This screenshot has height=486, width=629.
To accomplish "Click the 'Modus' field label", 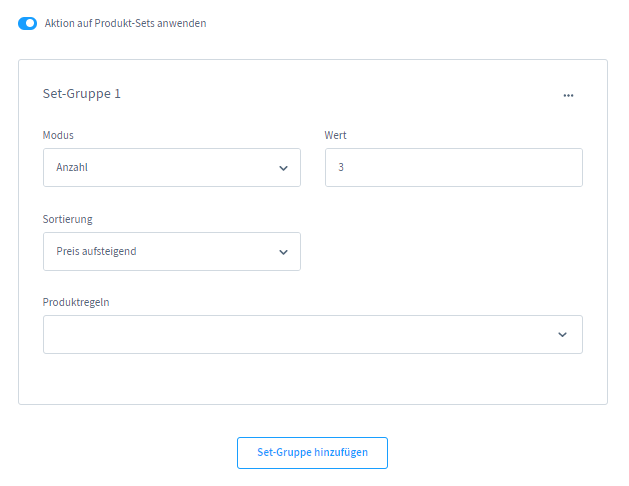I will 58,135.
